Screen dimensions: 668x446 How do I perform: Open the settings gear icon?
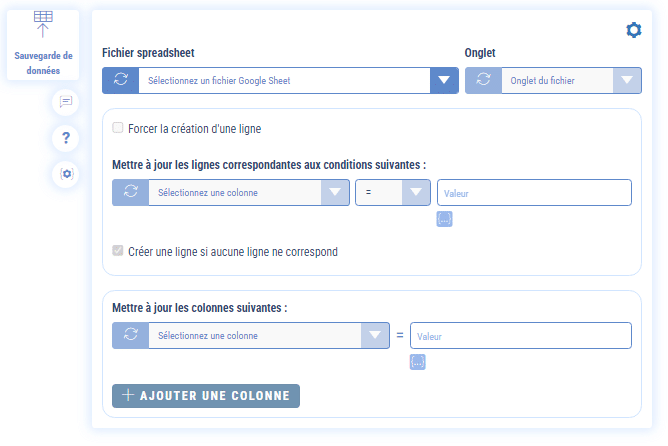coord(633,31)
